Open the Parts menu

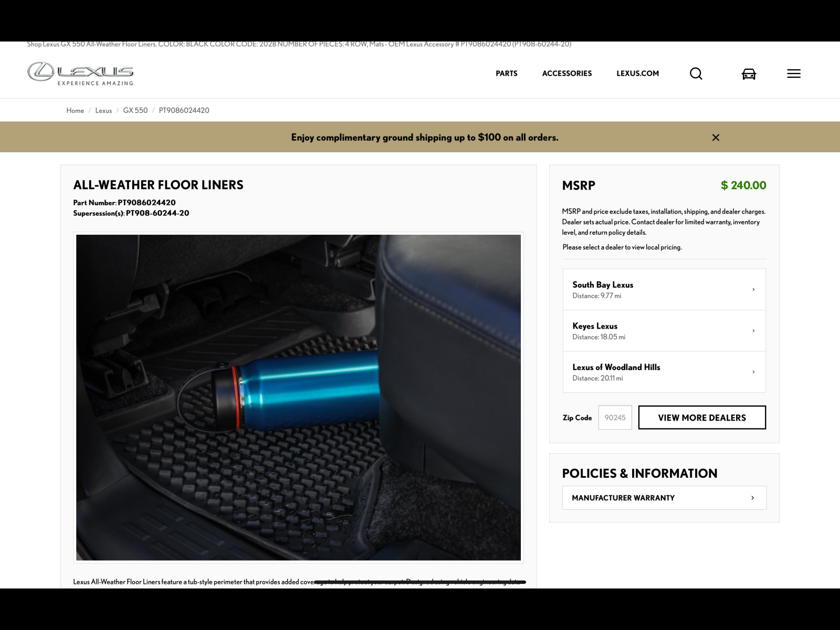(x=507, y=73)
